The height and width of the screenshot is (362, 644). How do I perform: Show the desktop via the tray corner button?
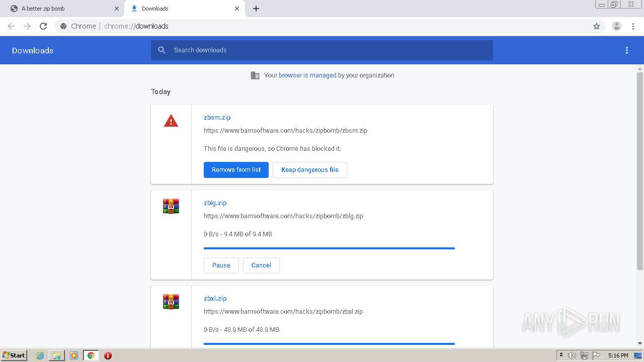point(638,355)
